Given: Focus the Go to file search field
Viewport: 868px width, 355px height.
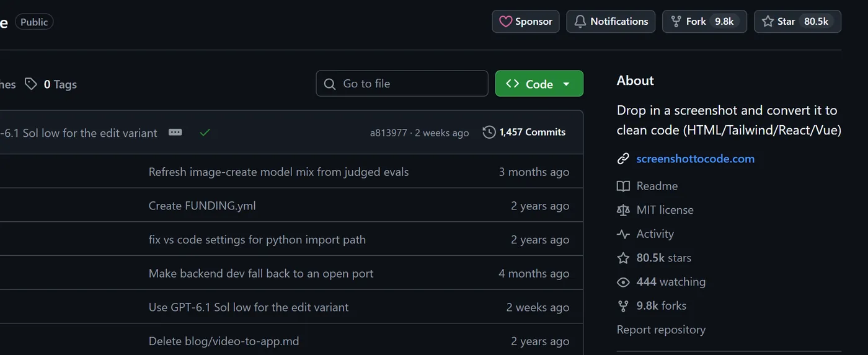Looking at the screenshot, I should tap(402, 84).
